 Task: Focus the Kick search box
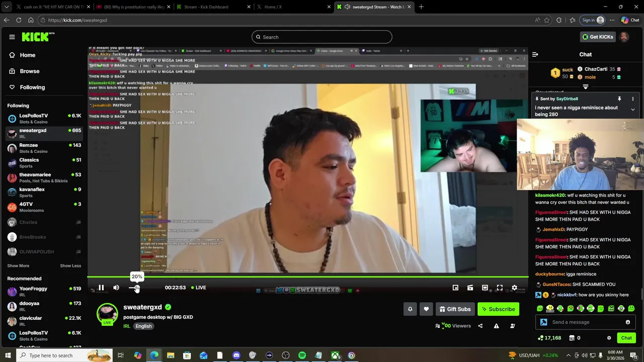[322, 37]
